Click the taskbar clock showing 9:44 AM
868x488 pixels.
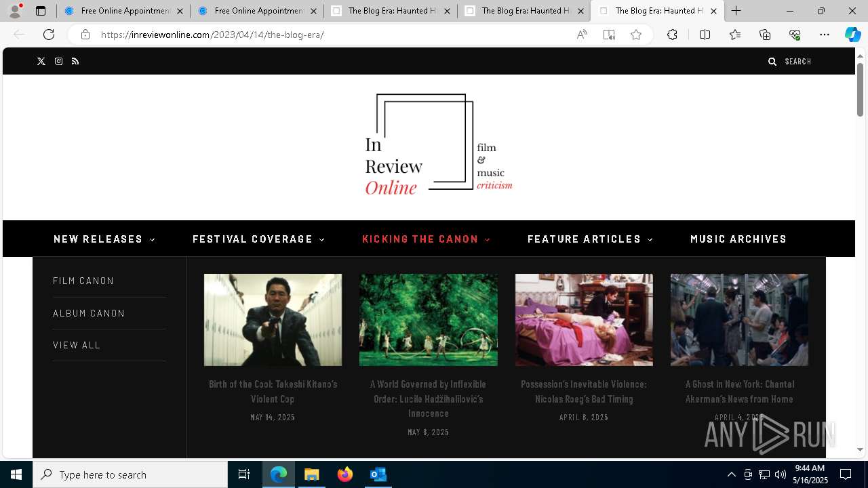pos(811,474)
